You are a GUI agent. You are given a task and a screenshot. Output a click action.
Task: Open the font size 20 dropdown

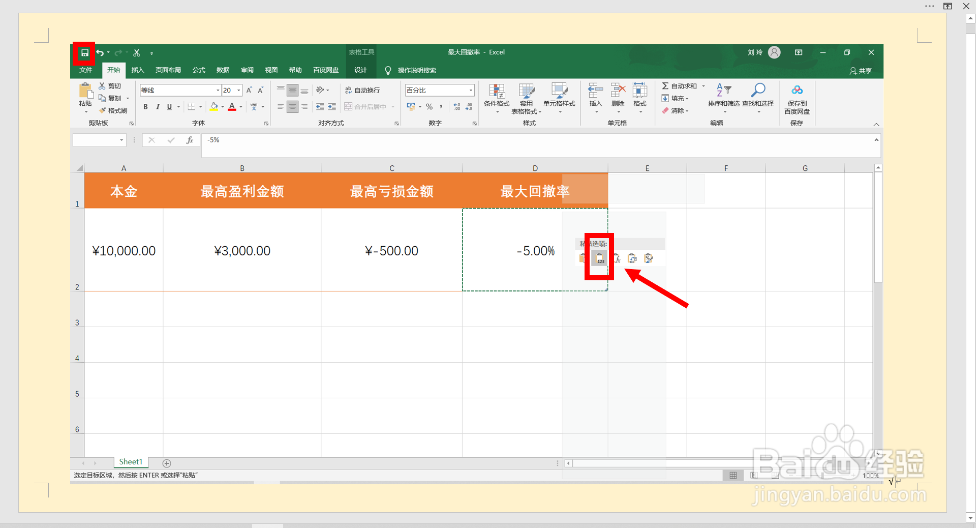click(x=239, y=90)
